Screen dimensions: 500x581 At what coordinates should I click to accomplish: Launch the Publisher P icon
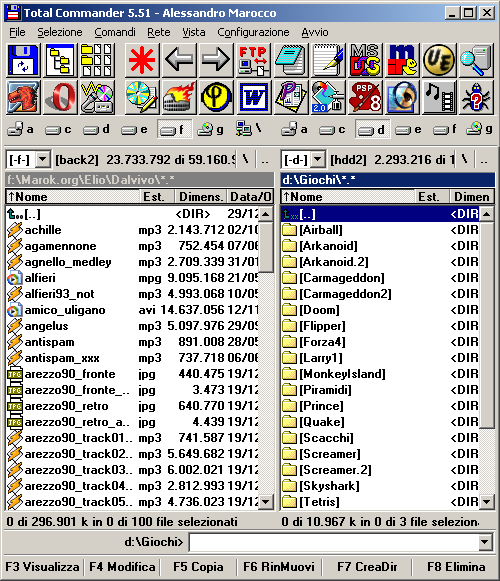[x=291, y=97]
